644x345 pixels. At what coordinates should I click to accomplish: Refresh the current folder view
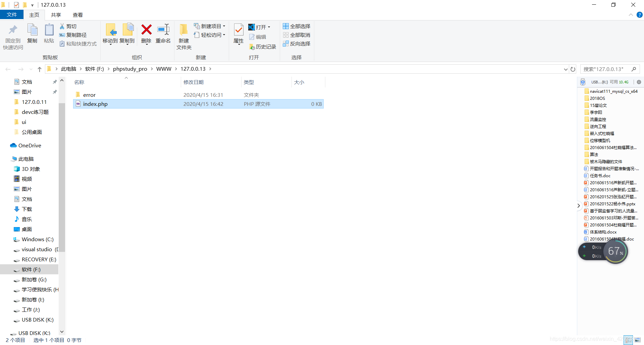(x=573, y=69)
